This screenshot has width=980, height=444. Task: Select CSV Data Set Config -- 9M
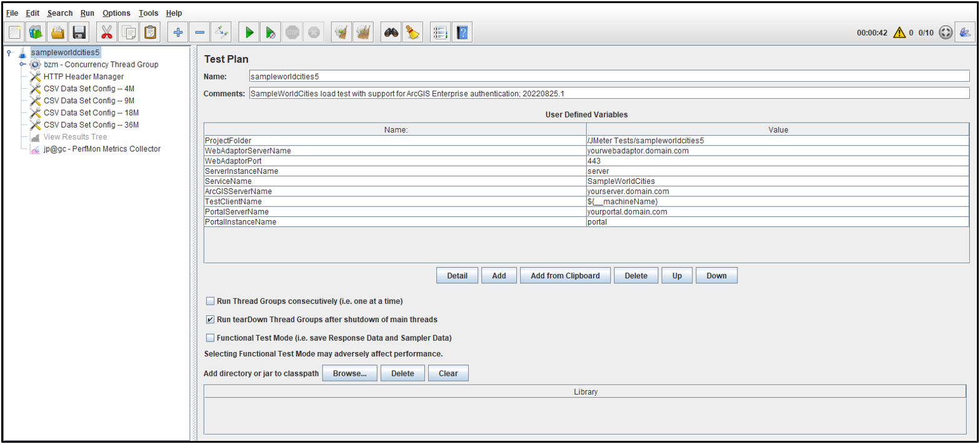click(x=88, y=101)
